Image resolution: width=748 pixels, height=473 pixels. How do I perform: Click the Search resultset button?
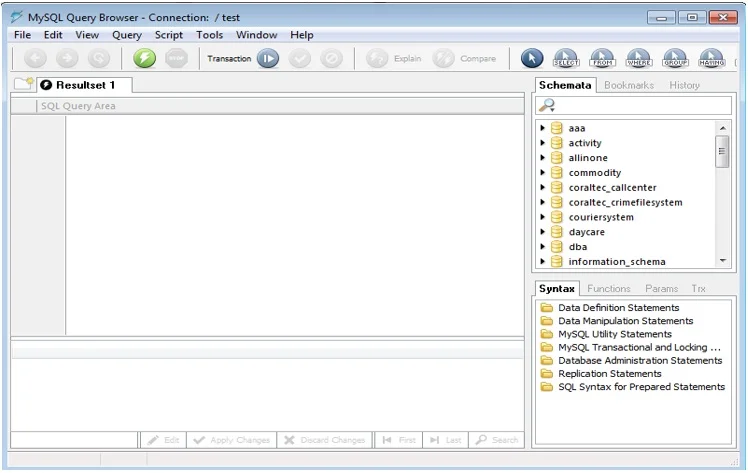pyautogui.click(x=497, y=440)
